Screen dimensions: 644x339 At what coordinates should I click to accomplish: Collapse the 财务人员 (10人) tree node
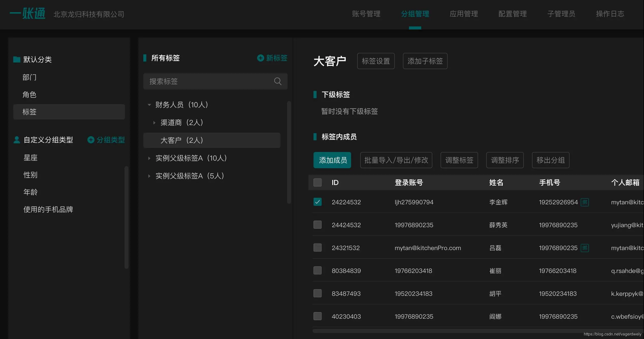[x=149, y=105]
